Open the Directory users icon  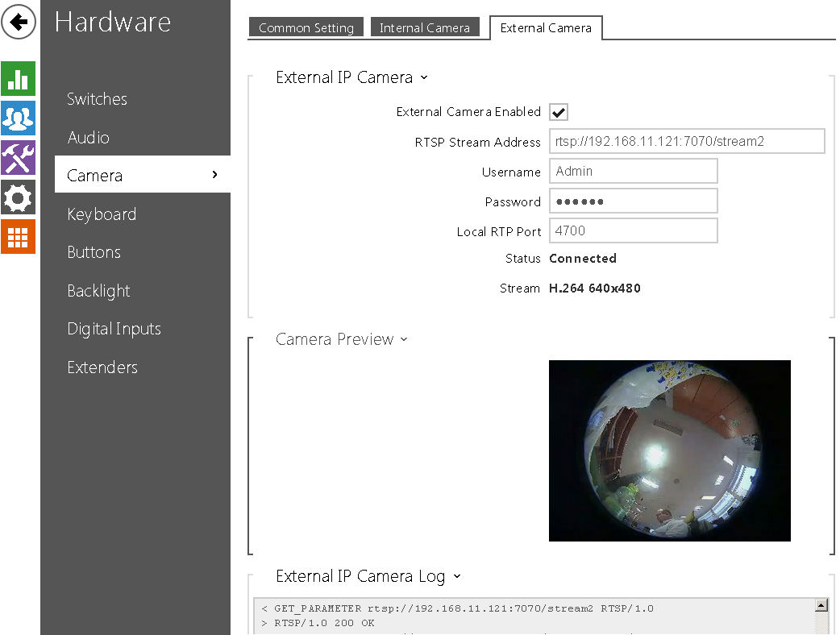coord(18,118)
